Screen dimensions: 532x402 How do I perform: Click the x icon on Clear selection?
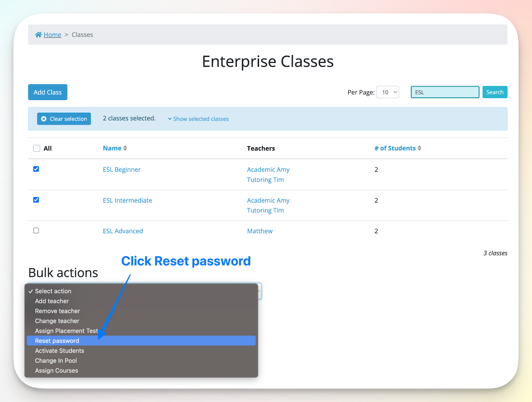44,119
